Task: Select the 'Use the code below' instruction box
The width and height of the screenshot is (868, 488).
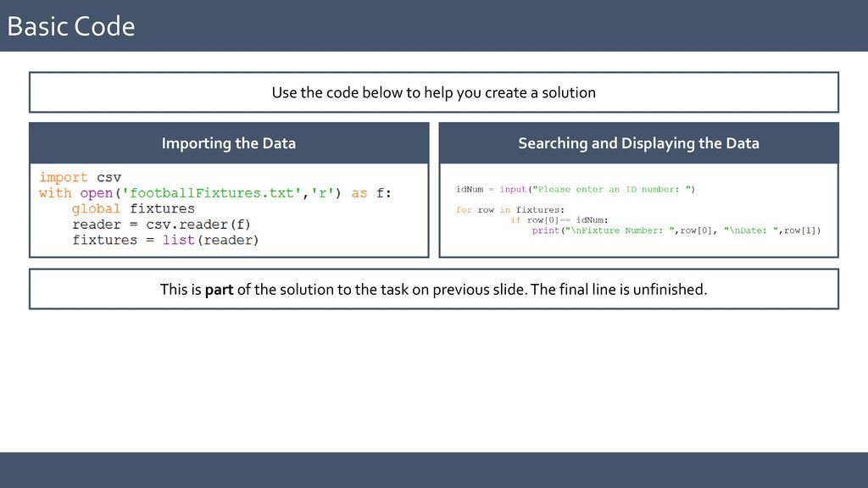Action: [x=434, y=92]
